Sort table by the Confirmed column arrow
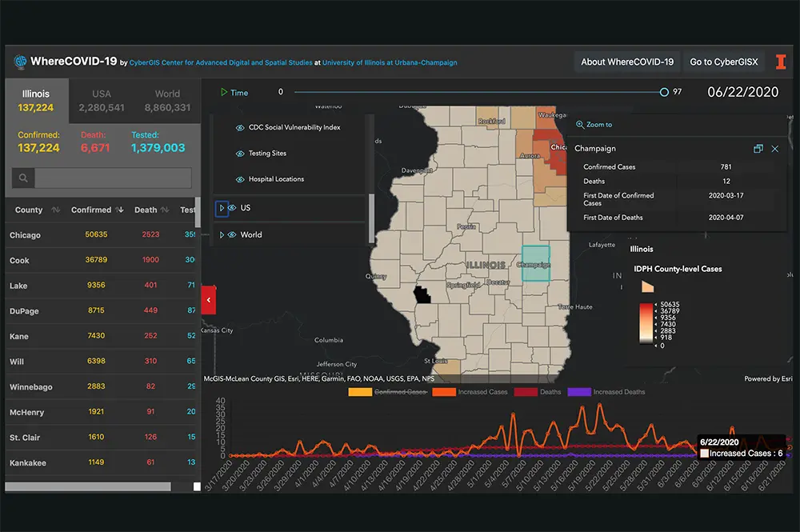The height and width of the screenshot is (532, 800). pyautogui.click(x=120, y=210)
